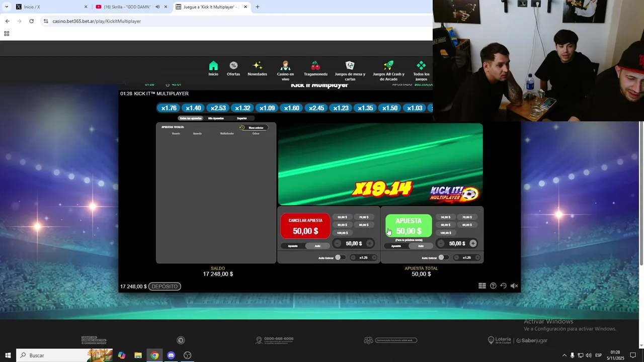Open the Ofertas percent icon
Screen dimensions: 644x362
(x=233, y=66)
